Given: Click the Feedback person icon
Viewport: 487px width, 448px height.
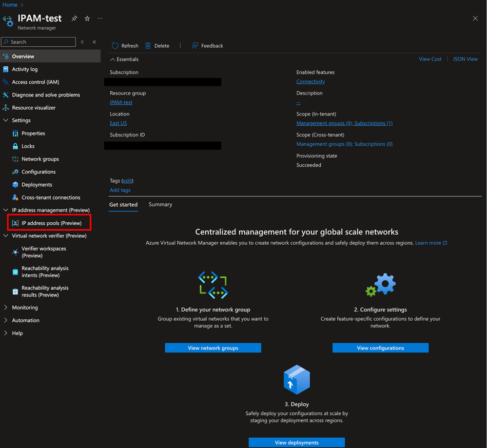Looking at the screenshot, I should (195, 46).
